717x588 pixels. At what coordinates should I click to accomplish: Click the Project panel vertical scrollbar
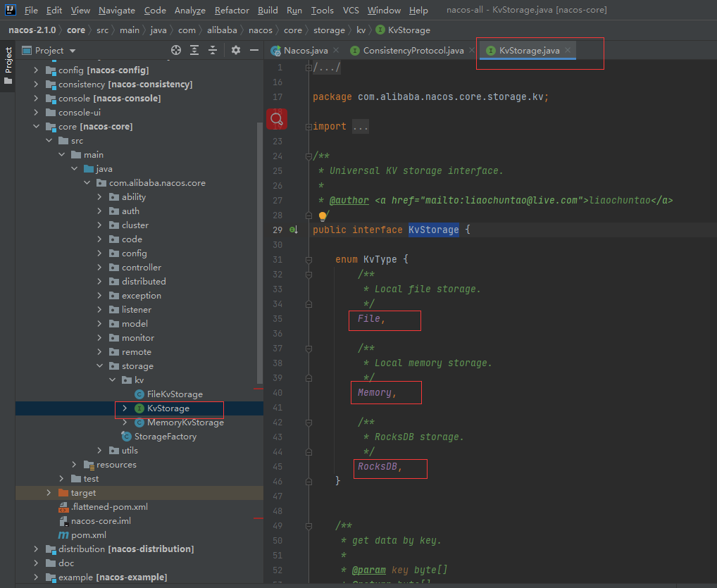pyautogui.click(x=260, y=253)
